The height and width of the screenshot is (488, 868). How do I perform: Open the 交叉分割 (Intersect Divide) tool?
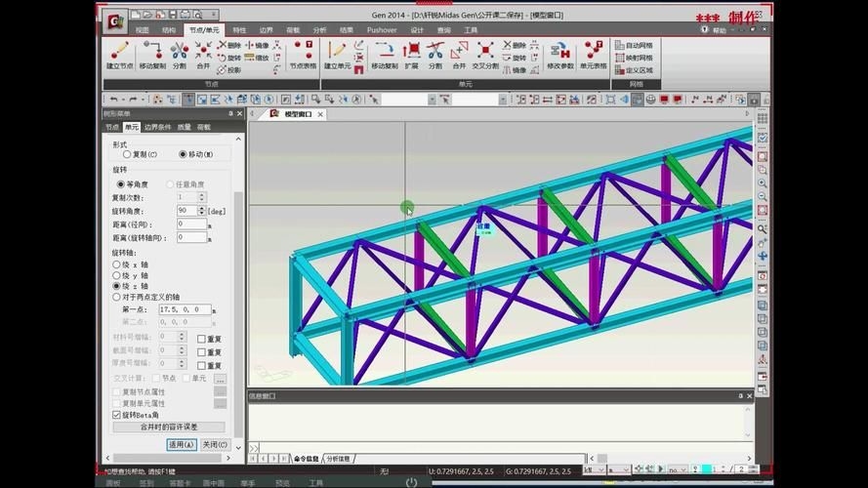point(484,56)
